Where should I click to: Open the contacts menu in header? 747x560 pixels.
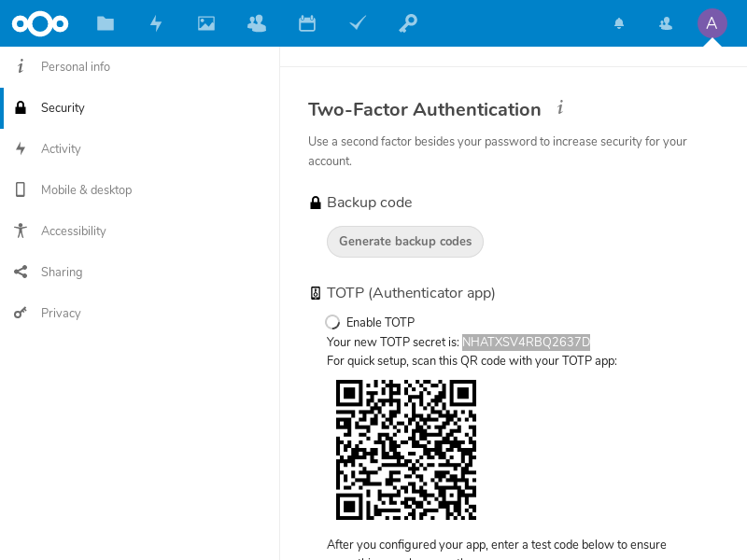[666, 23]
